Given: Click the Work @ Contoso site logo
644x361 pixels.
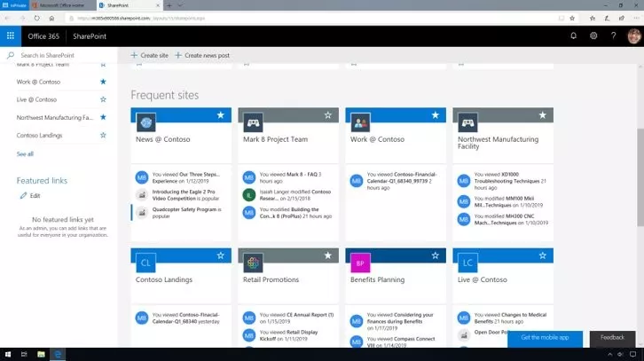Looking at the screenshot, I should click(361, 122).
